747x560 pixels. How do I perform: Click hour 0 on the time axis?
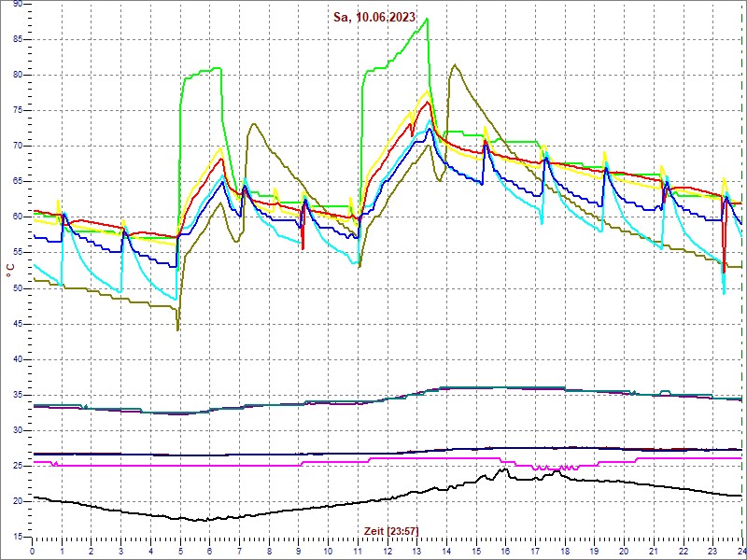(x=33, y=551)
